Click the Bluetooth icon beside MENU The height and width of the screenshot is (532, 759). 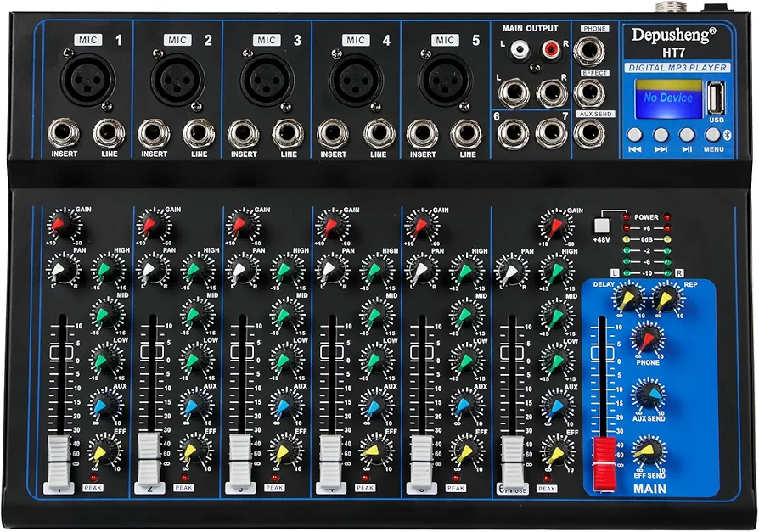click(x=714, y=135)
